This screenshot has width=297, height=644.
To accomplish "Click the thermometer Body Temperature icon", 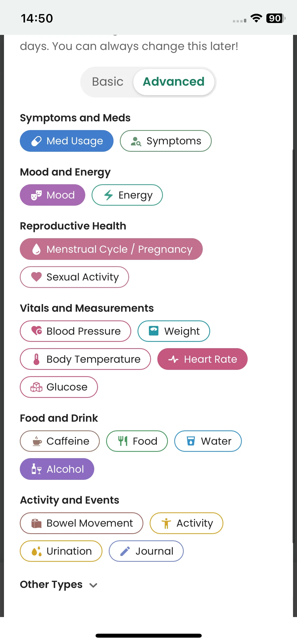I will (36, 359).
